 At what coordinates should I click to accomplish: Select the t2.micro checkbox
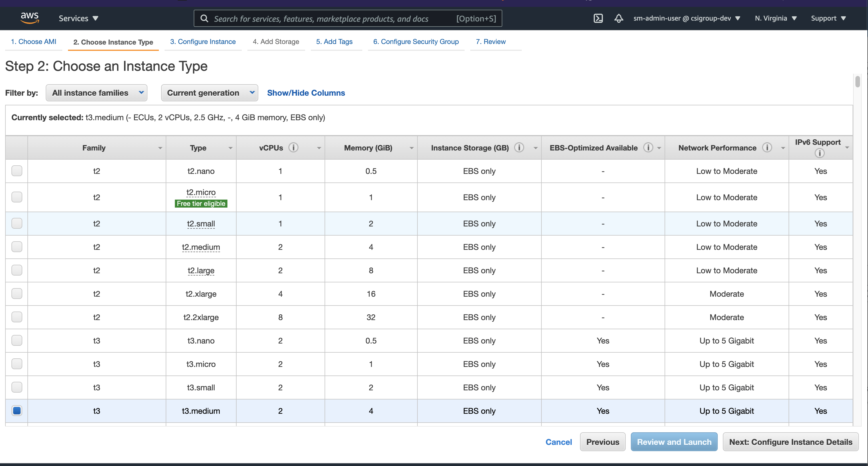[17, 197]
